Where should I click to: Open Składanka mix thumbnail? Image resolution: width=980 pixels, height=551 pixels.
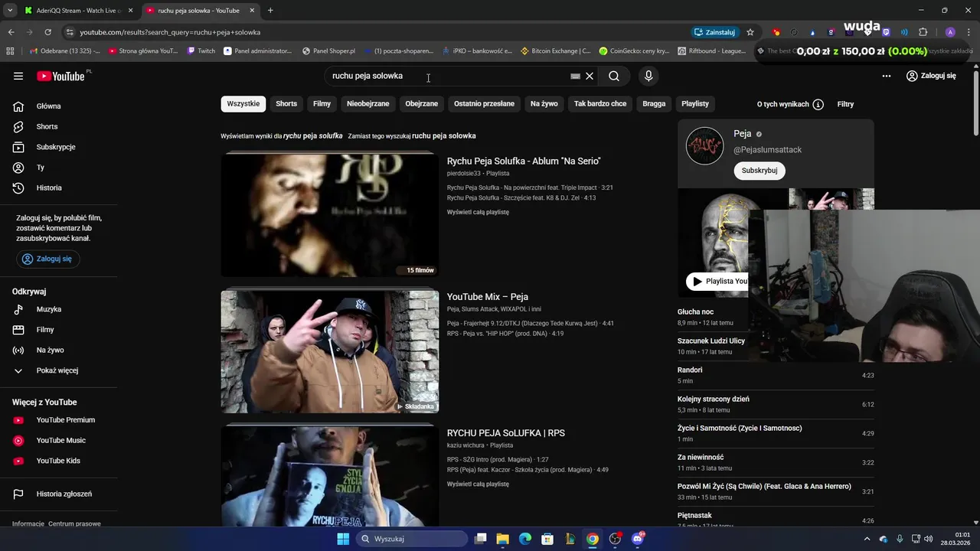[x=330, y=351]
